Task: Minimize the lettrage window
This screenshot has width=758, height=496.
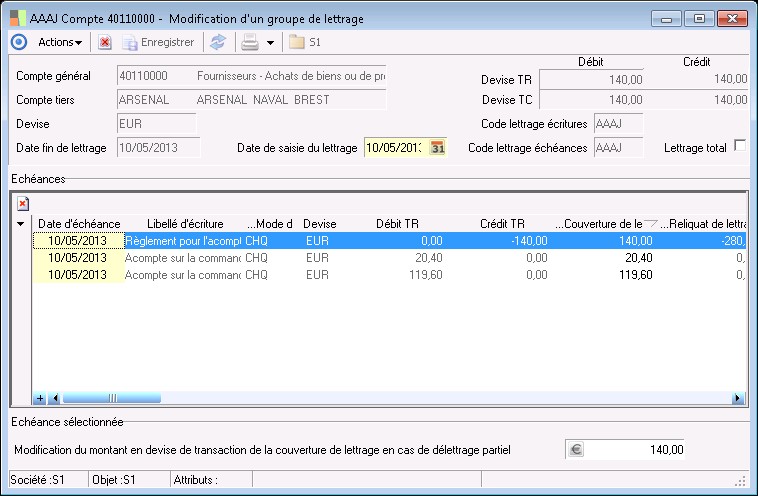Action: pos(667,19)
